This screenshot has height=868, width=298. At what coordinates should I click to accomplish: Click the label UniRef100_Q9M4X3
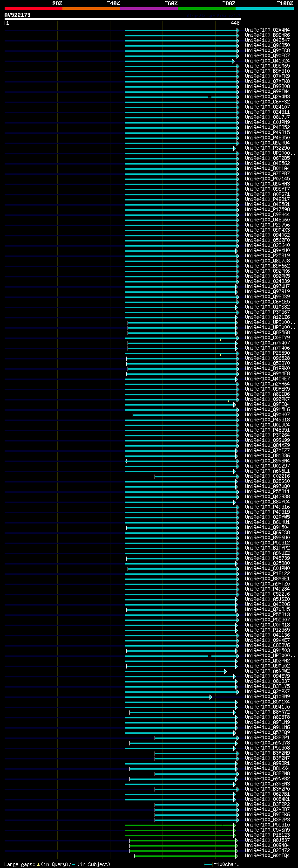click(267, 230)
